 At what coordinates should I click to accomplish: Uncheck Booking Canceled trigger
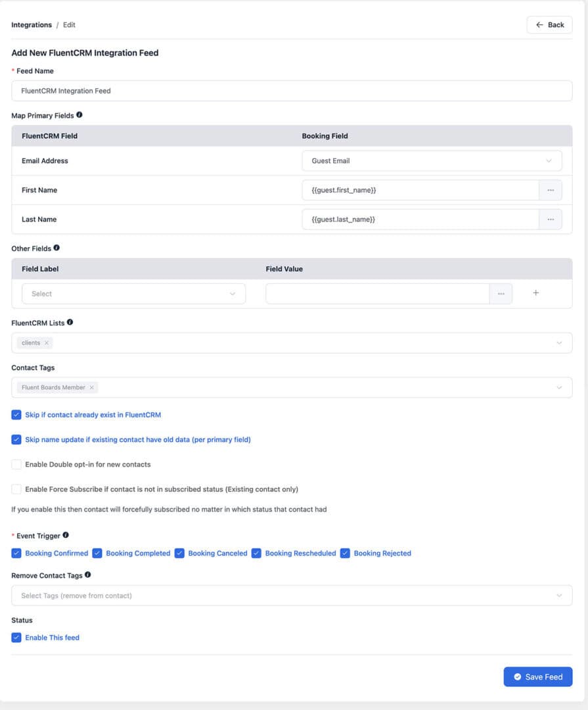(x=179, y=554)
